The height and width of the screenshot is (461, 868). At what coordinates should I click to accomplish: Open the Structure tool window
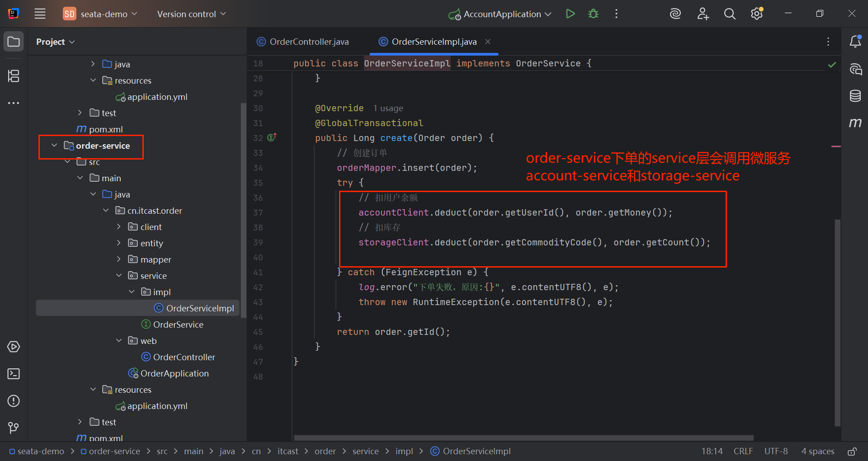tap(14, 76)
